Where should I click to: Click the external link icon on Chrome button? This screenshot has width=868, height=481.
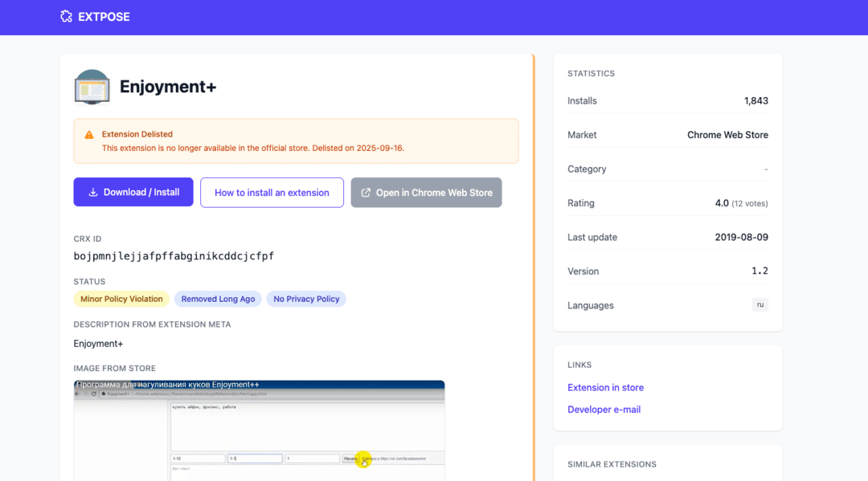[x=366, y=193]
